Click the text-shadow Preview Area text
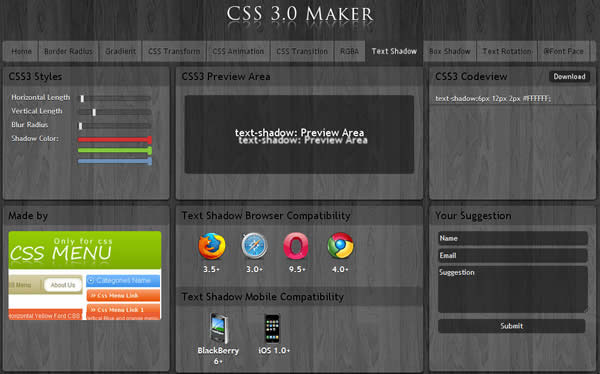This screenshot has width=600, height=374. click(299, 133)
